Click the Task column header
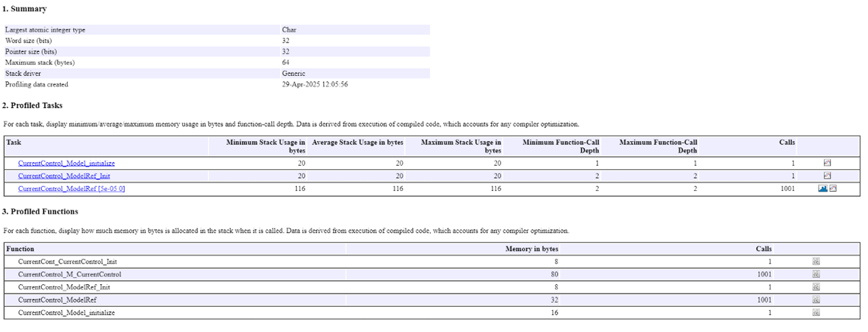Viewport: 868px width, 332px height. coord(14,142)
